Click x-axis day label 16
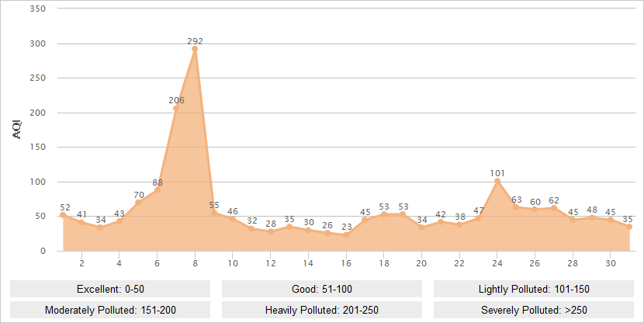This screenshot has height=323, width=644. point(346,263)
